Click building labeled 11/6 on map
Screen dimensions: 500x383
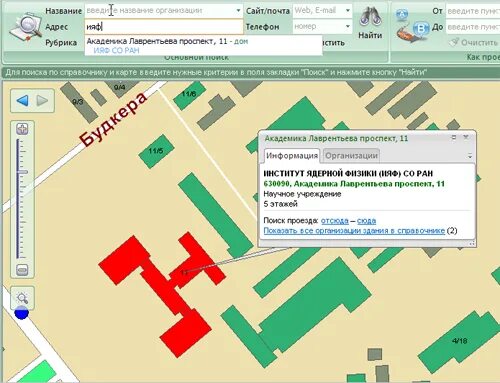pyautogui.click(x=188, y=94)
